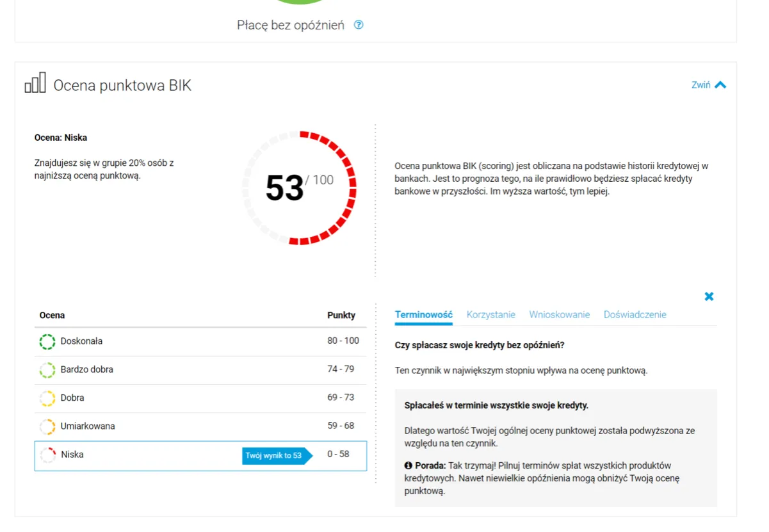The image size is (769, 532).
Task: Open the help tooltip beside Płacę bez opóźnień
Action: click(x=359, y=25)
